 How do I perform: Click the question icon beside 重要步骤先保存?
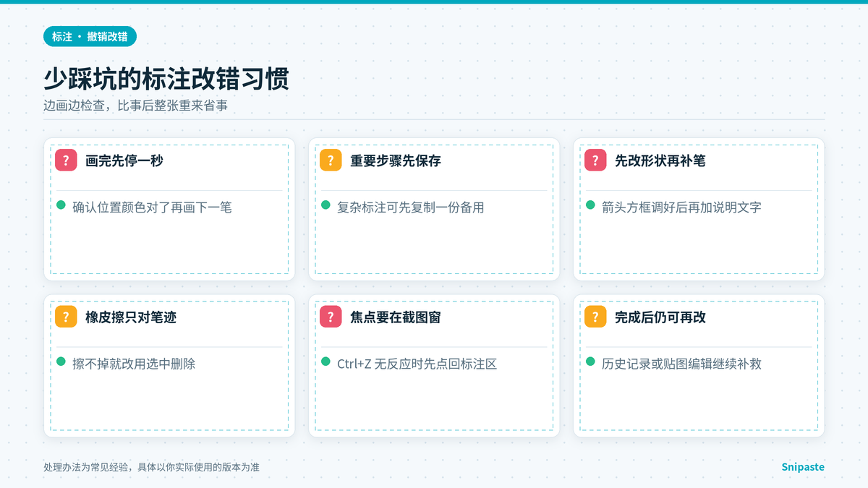[331, 160]
